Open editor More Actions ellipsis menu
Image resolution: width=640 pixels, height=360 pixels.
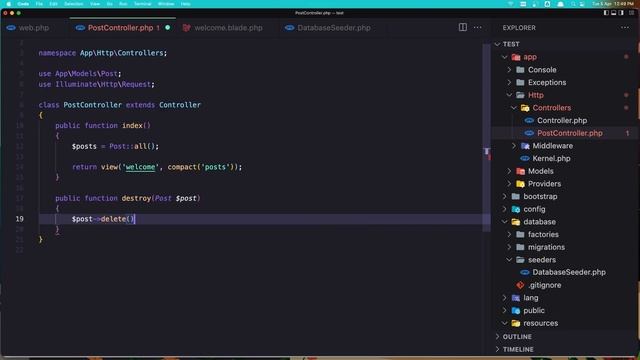pos(478,27)
